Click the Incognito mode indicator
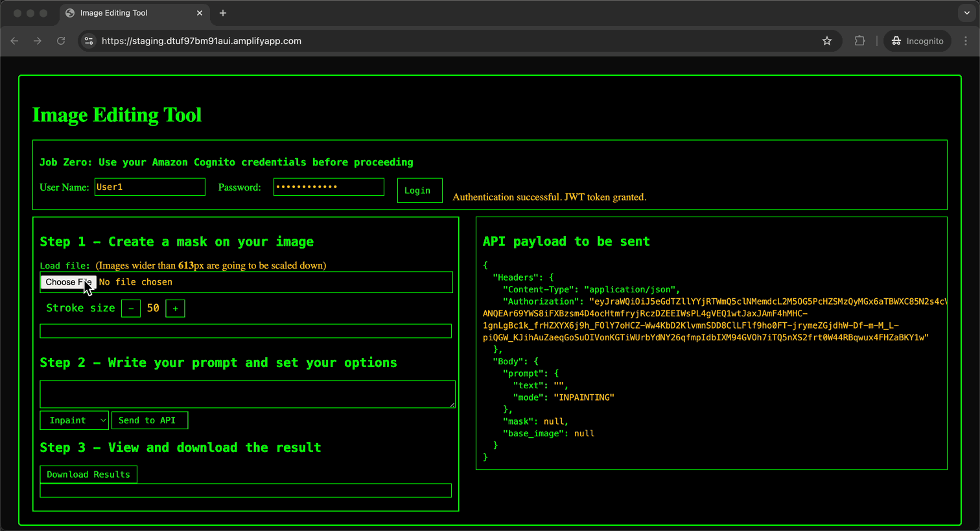Screen dimensions: 980x531 pos(917,40)
